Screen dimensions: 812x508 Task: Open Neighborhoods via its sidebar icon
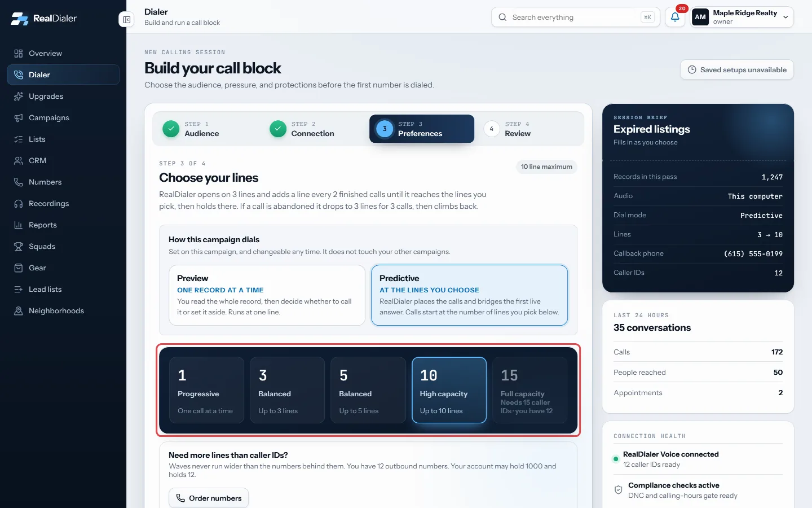click(19, 310)
